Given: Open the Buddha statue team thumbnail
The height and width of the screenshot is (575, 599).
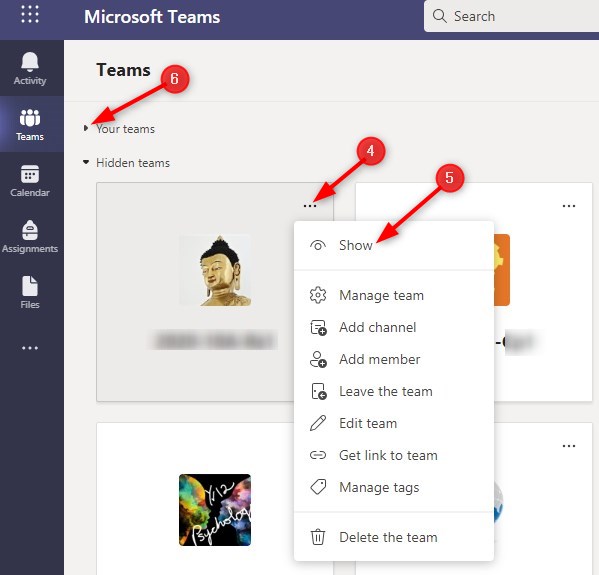Looking at the screenshot, I should pyautogui.click(x=215, y=270).
